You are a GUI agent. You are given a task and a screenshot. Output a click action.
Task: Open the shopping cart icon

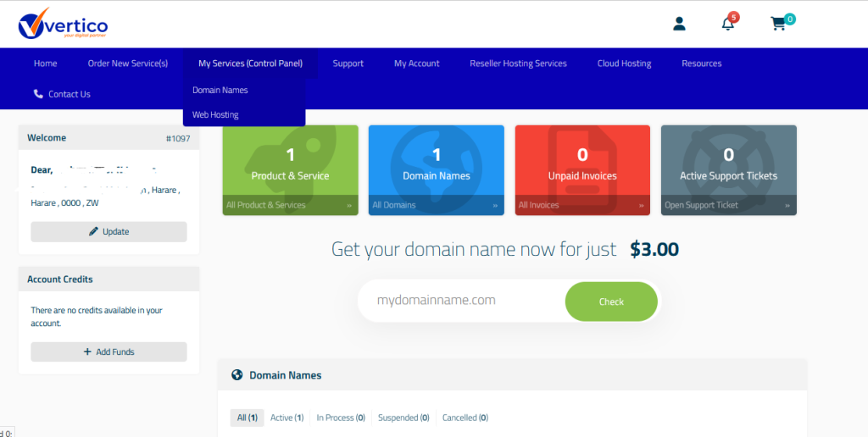[778, 24]
